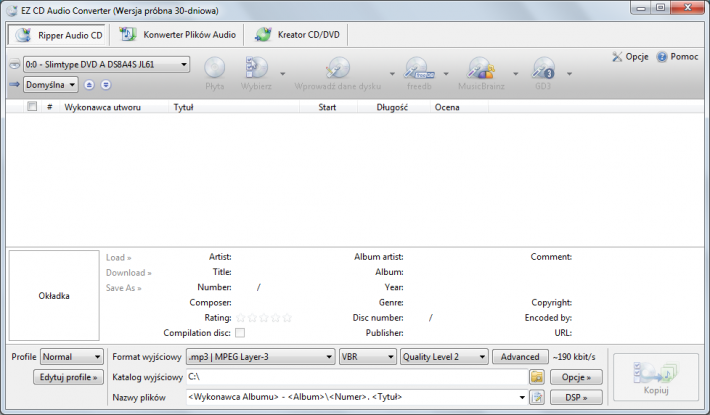Expand the freedb dropdown arrow
Image resolution: width=710 pixels, height=415 pixels.
pos(446,73)
